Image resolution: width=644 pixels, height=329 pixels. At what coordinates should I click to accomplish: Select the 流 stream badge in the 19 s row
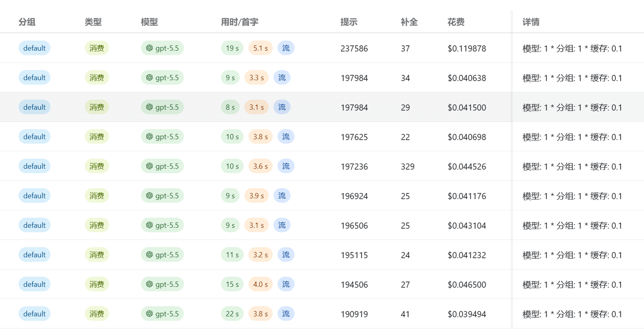tap(286, 48)
